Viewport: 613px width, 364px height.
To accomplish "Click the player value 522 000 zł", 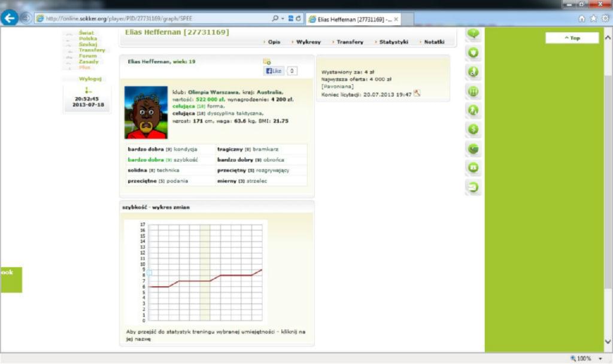I will click(x=210, y=99).
